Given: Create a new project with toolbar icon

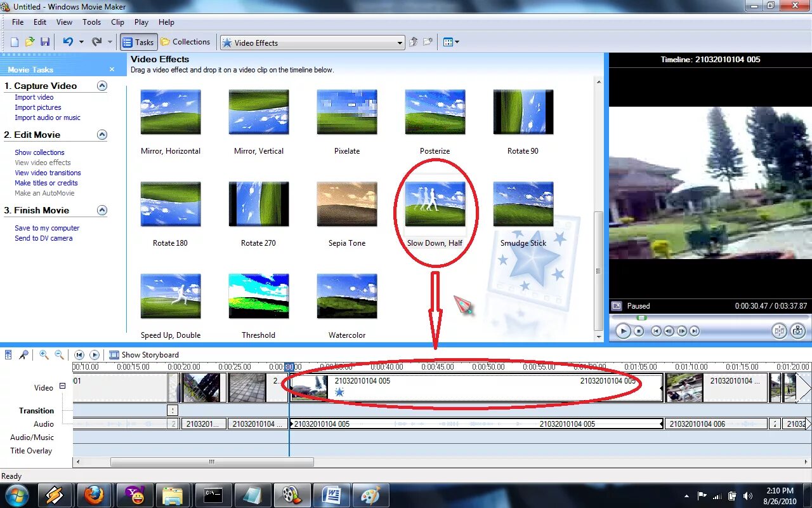Looking at the screenshot, I should (x=15, y=42).
